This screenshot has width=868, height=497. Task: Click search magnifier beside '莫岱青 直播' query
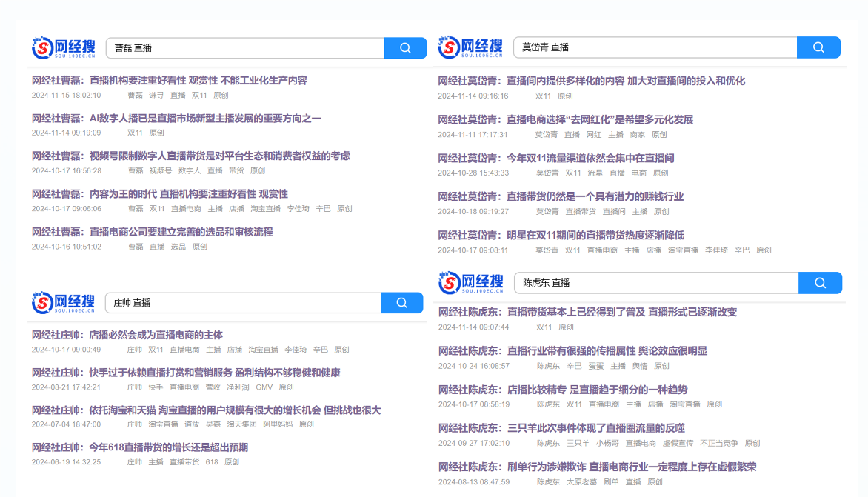coord(818,47)
